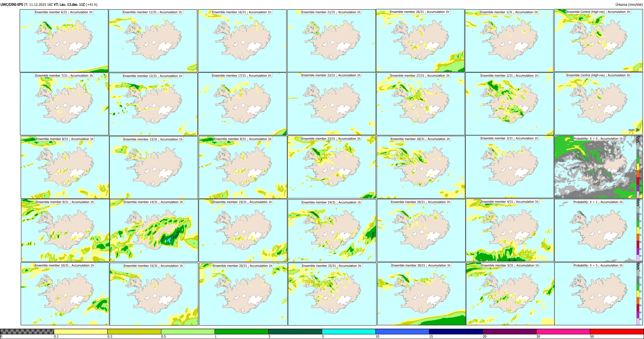Select the Ensemble member 3/31 map panel
The width and height of the screenshot is (644, 339).
click(x=510, y=167)
